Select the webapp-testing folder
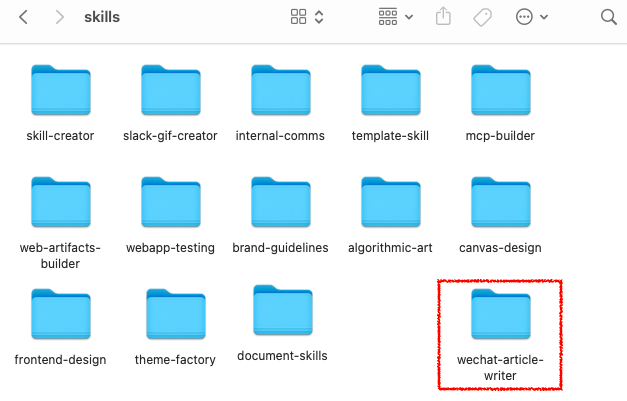This screenshot has height=401, width=627. (170, 203)
